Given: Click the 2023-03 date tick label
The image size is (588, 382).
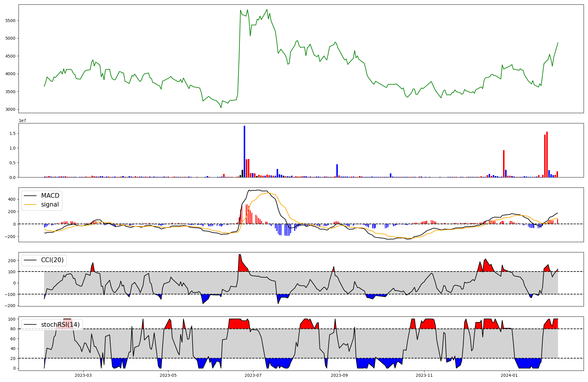Looking at the screenshot, I should coord(83,375).
